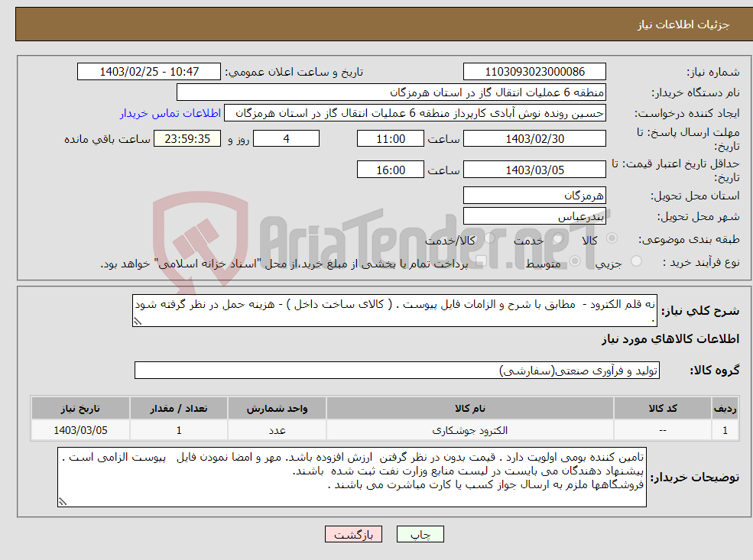Click the تاریخ نیاز column header

(x=81, y=409)
